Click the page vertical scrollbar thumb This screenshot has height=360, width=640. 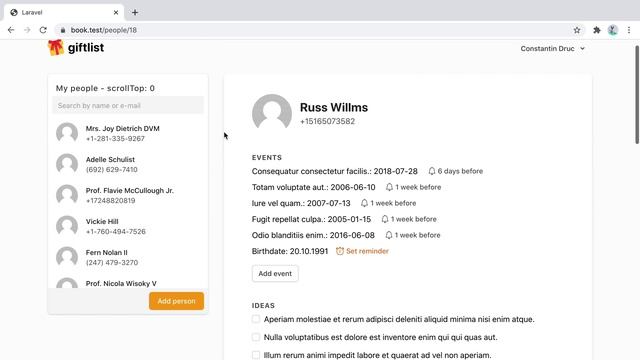click(637, 94)
